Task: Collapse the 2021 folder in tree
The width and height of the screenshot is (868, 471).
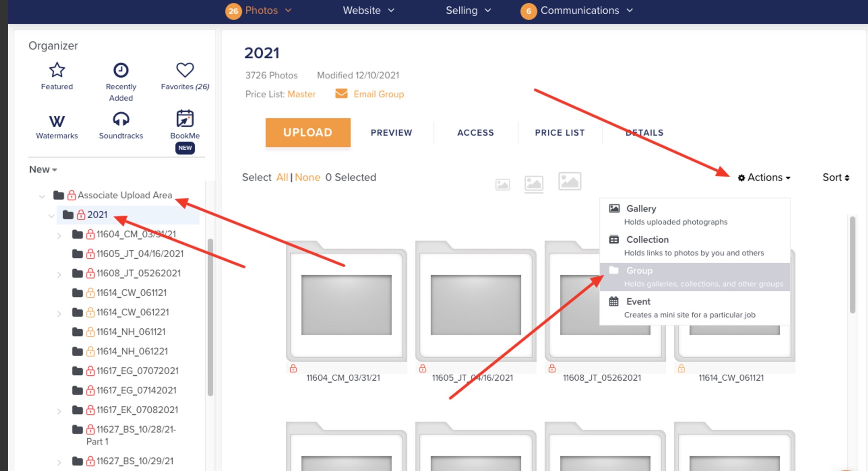Action: (52, 216)
